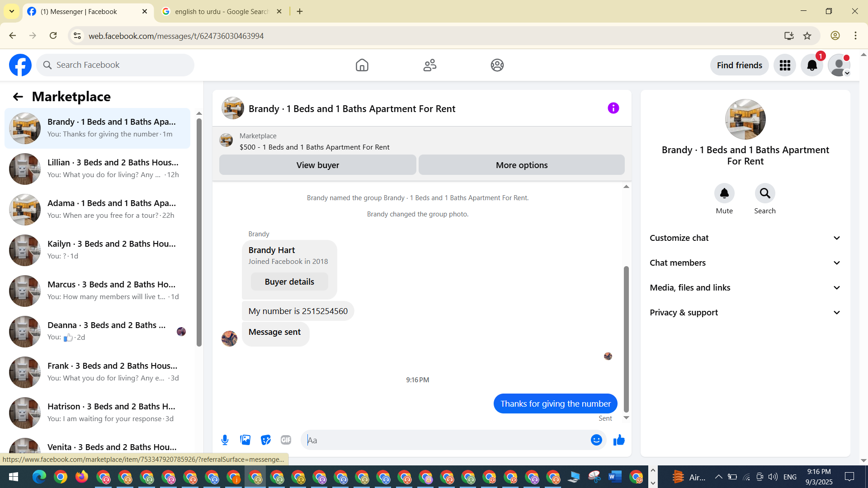Viewport: 868px width, 488px height.
Task: Open Hatrison's 3 Beds and 2 Baths chat
Action: tap(97, 413)
